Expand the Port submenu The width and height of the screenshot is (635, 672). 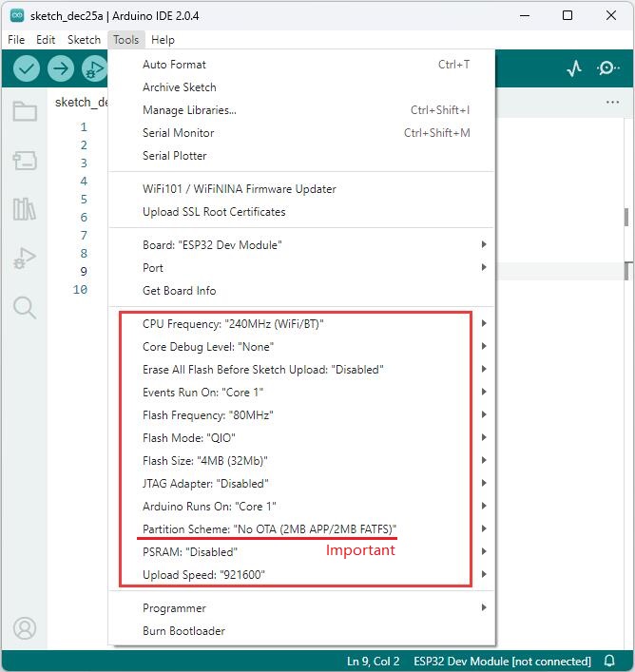301,268
